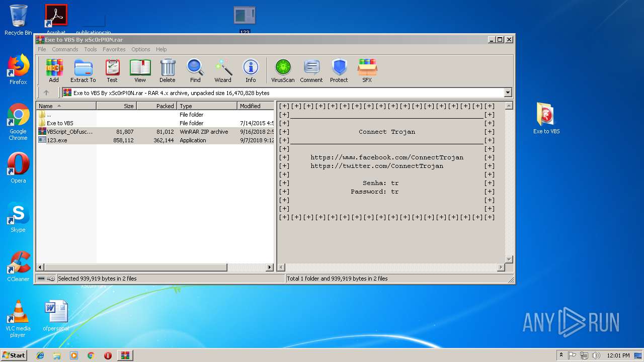
Task: Select the parent '..' folder row
Action: click(155, 115)
